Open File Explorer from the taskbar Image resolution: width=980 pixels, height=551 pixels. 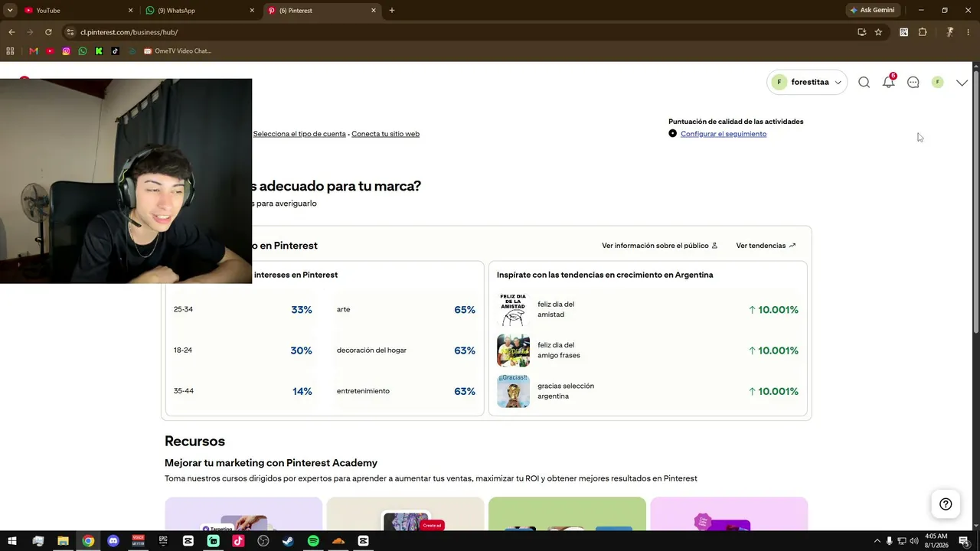(63, 541)
